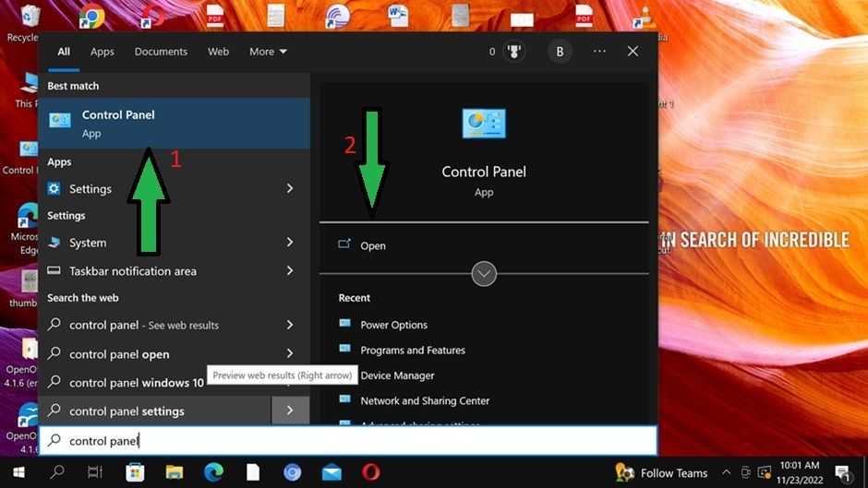The image size is (868, 488).
Task: Click the large Control Panel preview icon
Action: 484,124
